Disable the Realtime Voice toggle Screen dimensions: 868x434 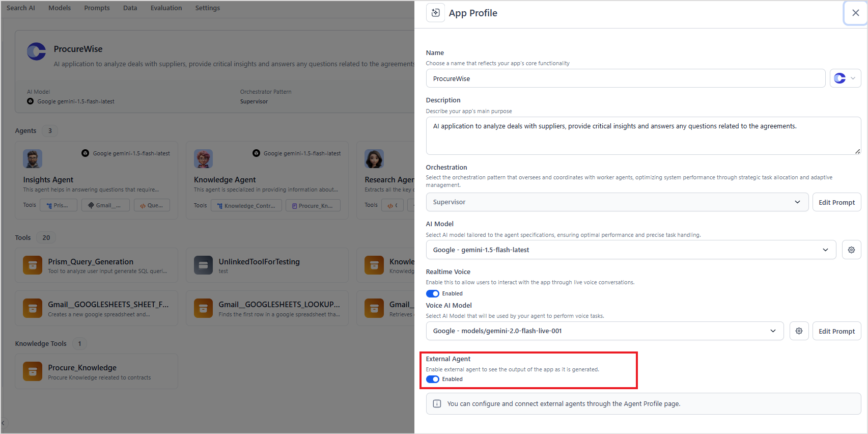click(x=433, y=293)
